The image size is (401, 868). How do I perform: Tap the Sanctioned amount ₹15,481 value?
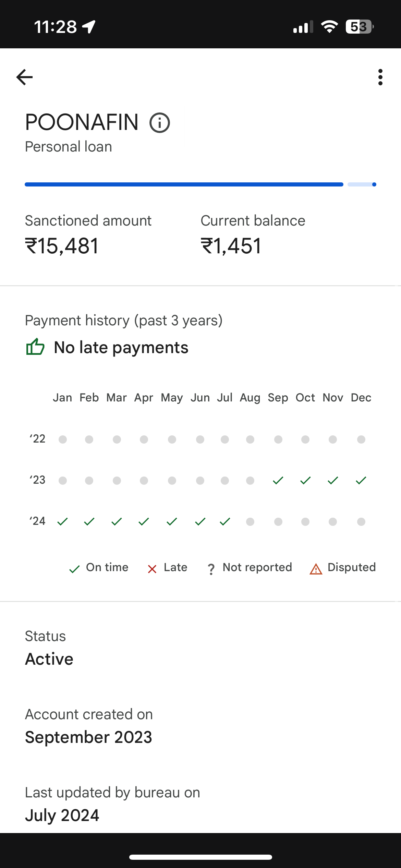click(62, 246)
